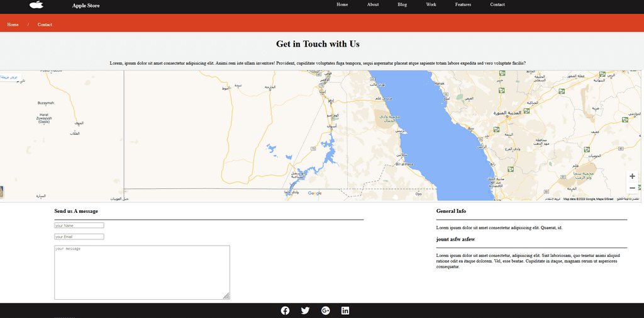Open the Google Plus icon in the footer

[x=325, y=310]
